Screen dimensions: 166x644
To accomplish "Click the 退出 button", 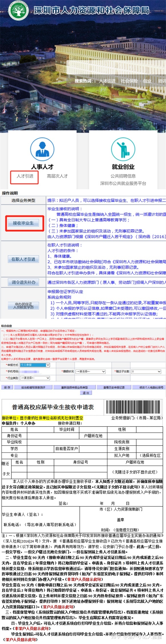I will point(86,393).
